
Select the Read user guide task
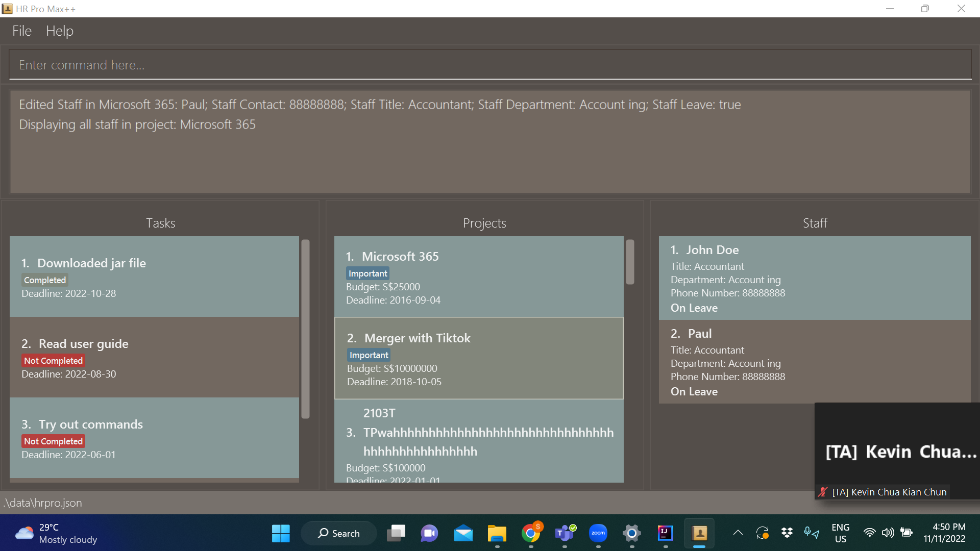click(154, 357)
